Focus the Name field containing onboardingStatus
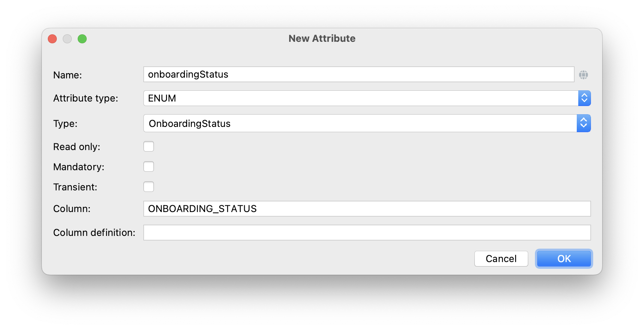This screenshot has width=644, height=330. [359, 74]
